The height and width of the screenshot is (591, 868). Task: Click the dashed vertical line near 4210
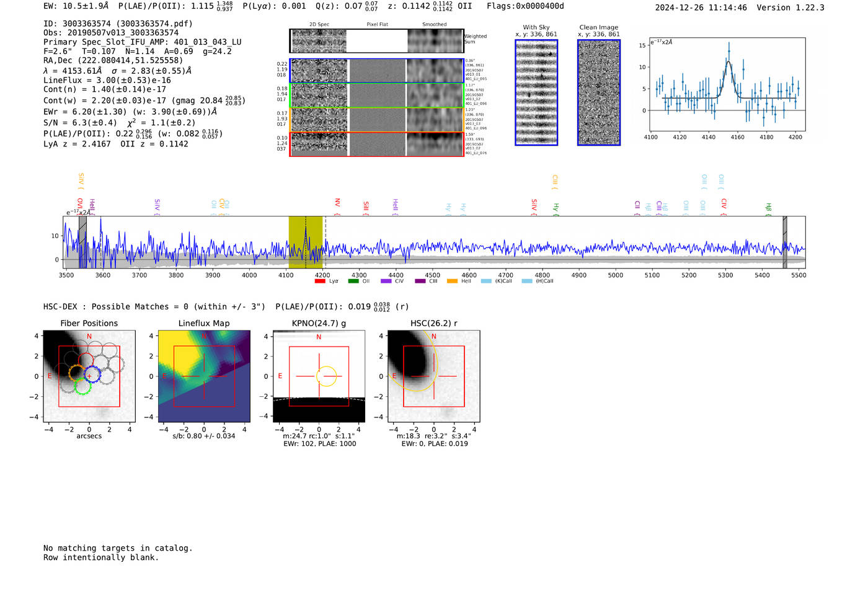tap(325, 242)
